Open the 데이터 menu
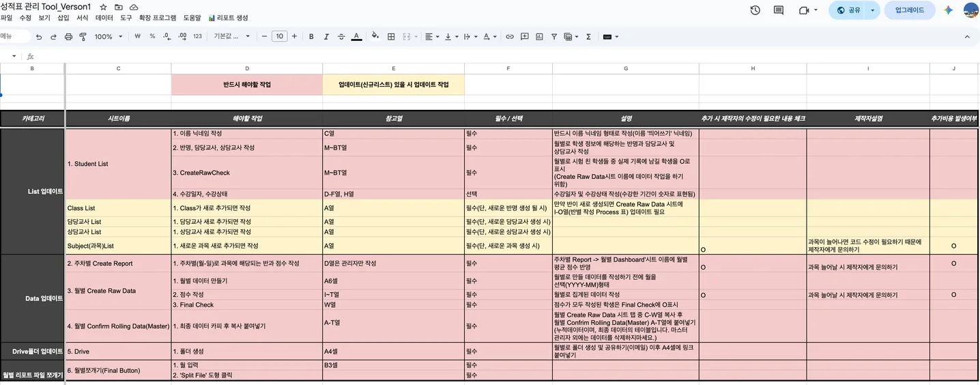This screenshot has width=980, height=385. pos(104,18)
